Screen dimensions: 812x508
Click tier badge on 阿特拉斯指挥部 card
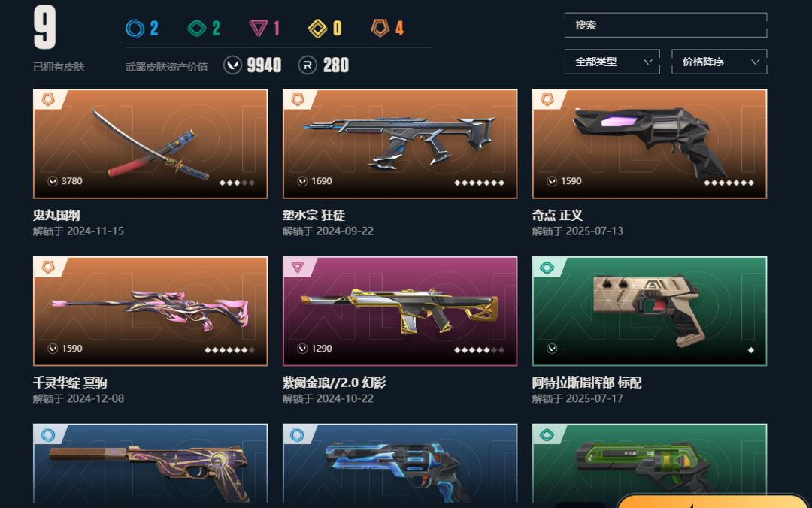click(x=547, y=268)
